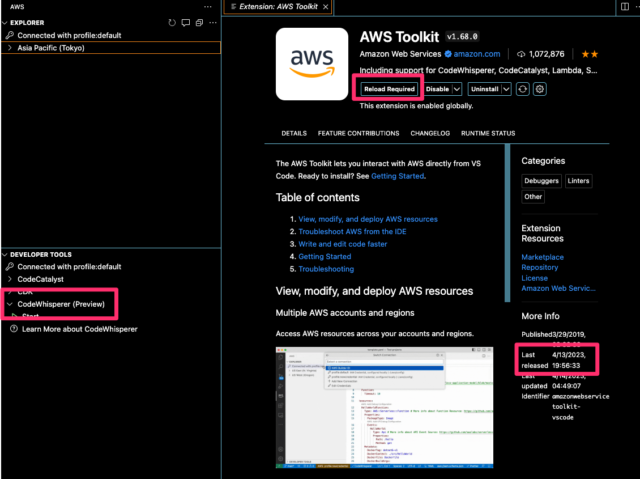This screenshot has width=640, height=479.
Task: Click the 1,072,876 install count
Action: (547, 54)
